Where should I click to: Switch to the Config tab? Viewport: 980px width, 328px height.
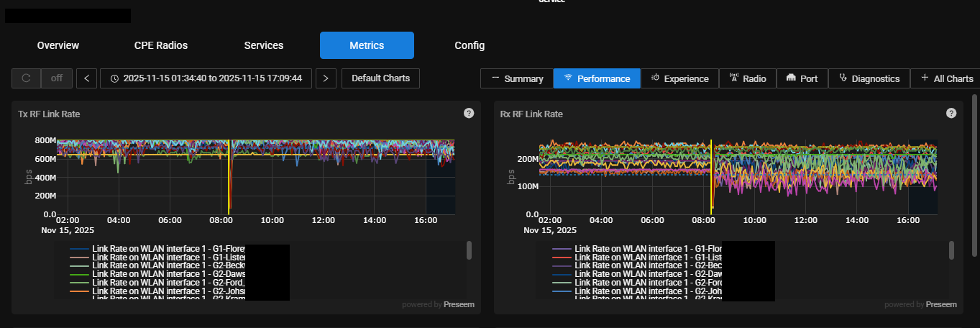click(x=470, y=45)
